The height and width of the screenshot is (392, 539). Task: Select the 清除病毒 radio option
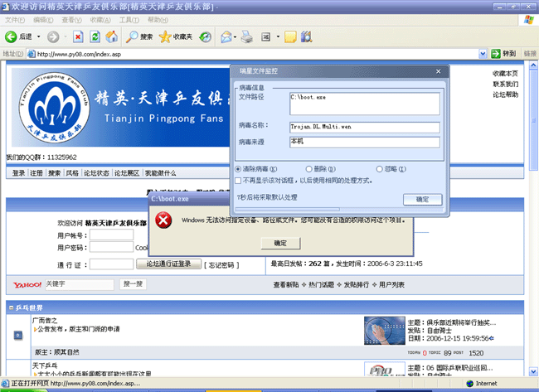[238, 169]
